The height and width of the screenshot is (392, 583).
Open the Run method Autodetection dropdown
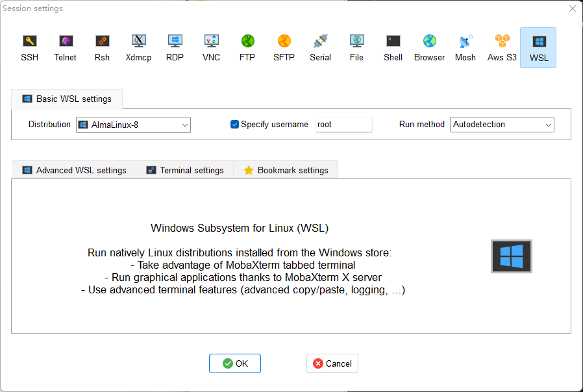(501, 125)
